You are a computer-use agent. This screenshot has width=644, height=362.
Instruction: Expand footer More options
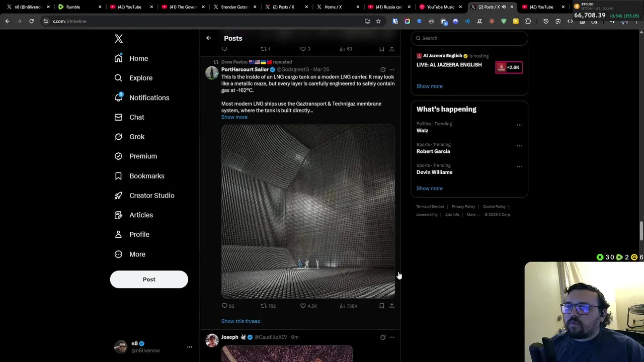pos(472,215)
